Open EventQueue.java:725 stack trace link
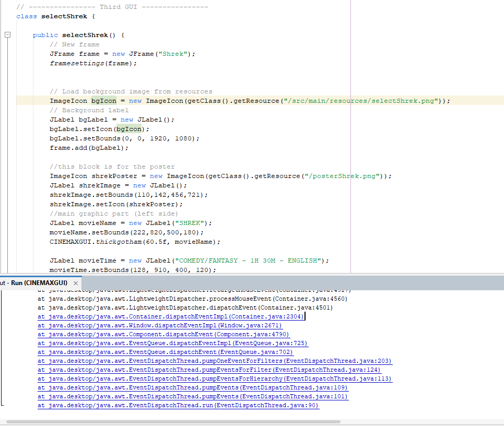The image size is (504, 426). (x=172, y=343)
